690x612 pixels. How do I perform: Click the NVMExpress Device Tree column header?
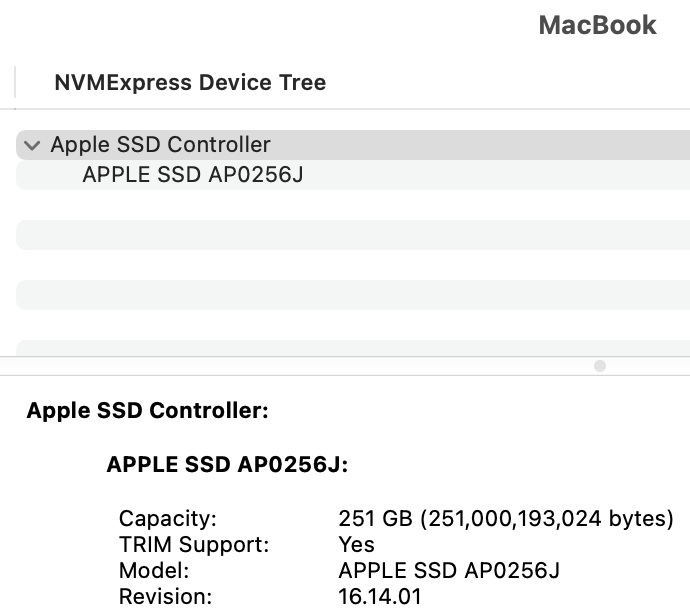click(x=190, y=83)
